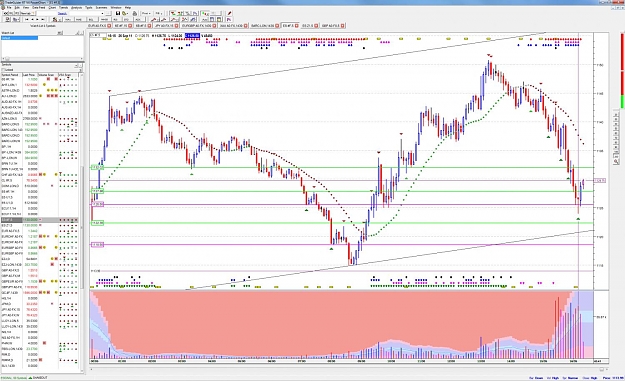This screenshot has width=625, height=381.
Task: Open the combo box right of Search
Action: (x=88, y=14)
